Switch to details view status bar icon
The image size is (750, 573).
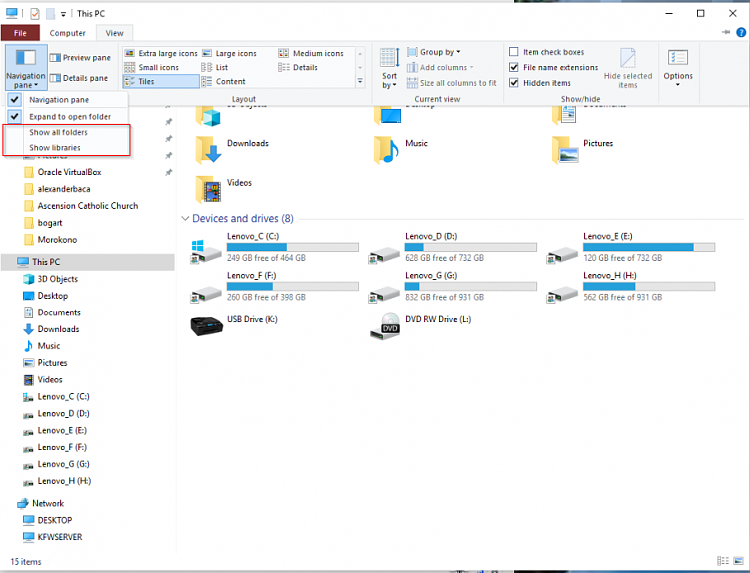(x=723, y=561)
